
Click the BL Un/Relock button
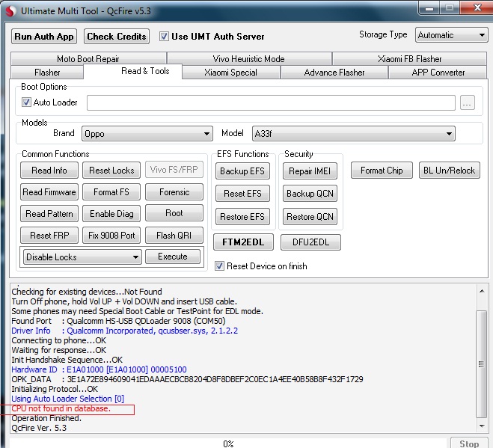(x=450, y=171)
